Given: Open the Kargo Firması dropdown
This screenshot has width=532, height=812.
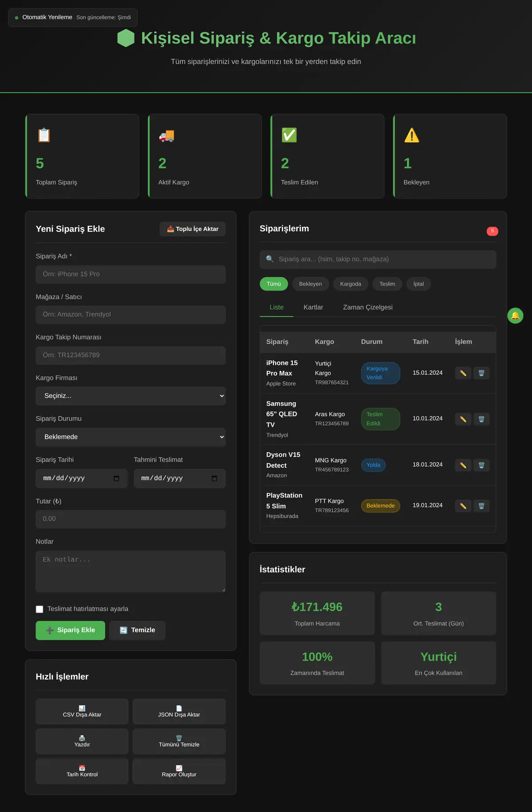Looking at the screenshot, I should (x=131, y=396).
